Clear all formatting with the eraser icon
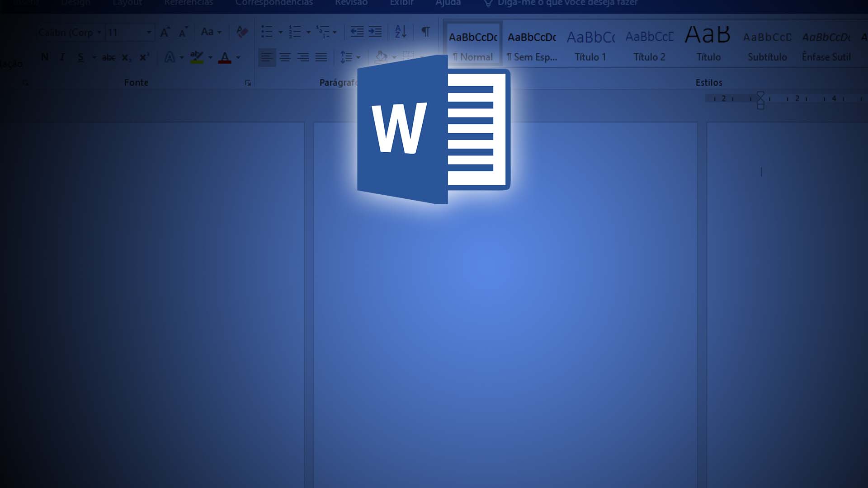 pyautogui.click(x=242, y=32)
